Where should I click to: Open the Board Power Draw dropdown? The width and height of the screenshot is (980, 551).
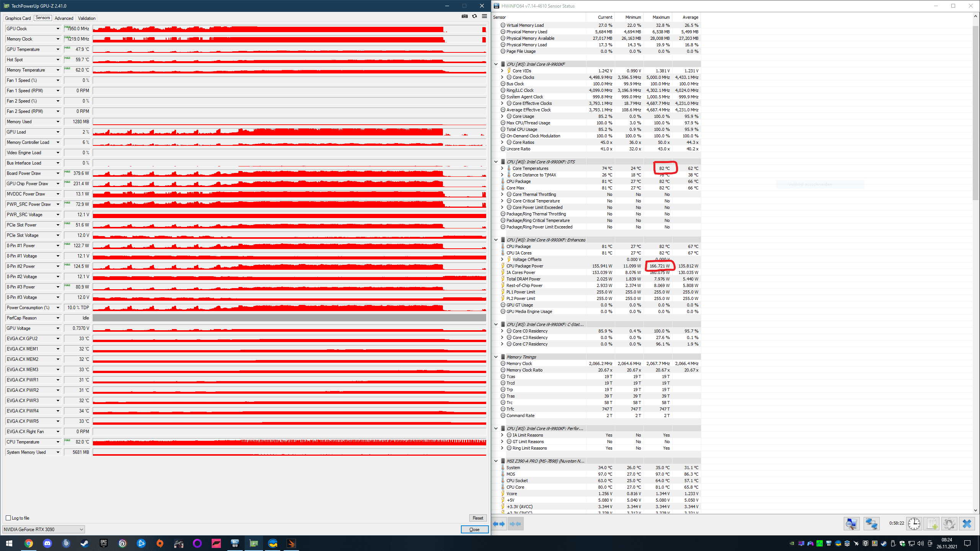(58, 173)
